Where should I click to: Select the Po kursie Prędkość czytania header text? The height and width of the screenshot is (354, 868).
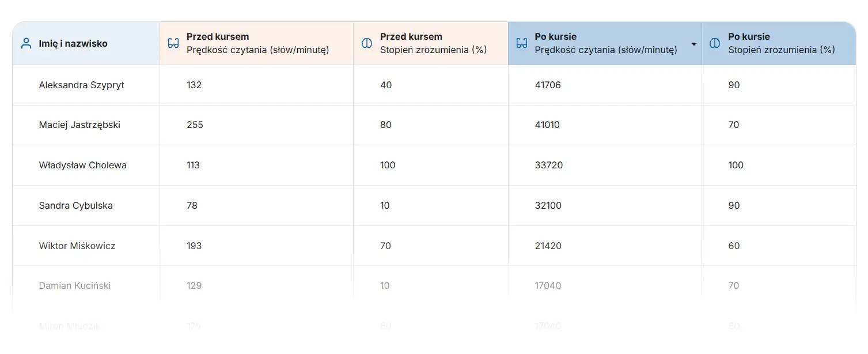(x=606, y=43)
